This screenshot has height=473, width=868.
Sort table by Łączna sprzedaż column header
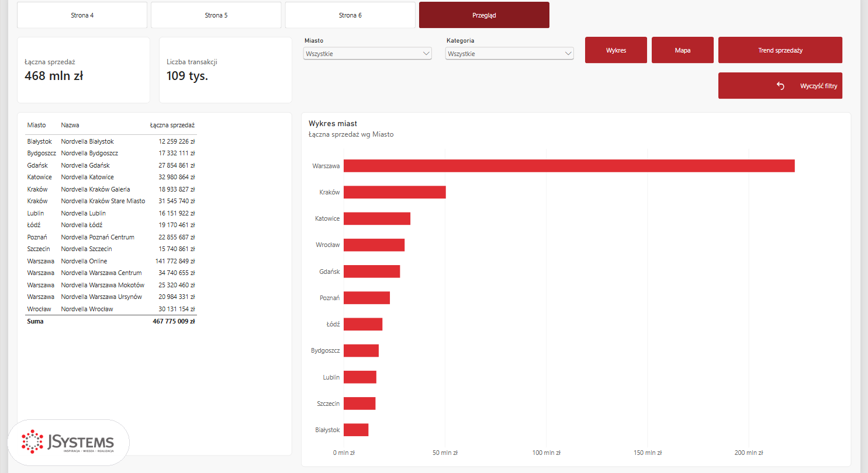[172, 125]
